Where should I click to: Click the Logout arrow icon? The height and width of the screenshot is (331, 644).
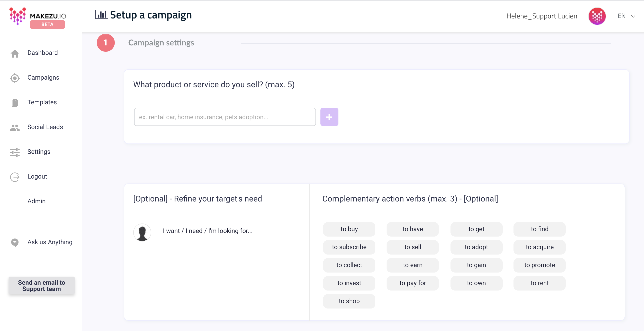point(15,177)
